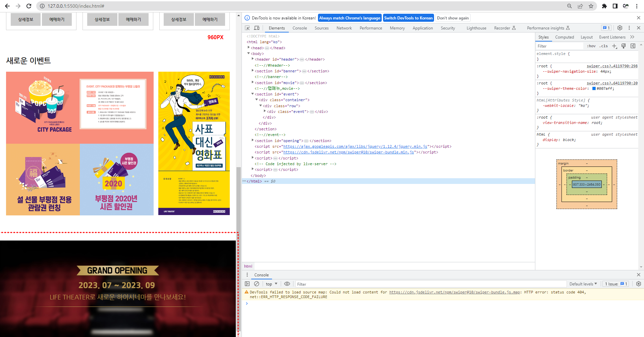This screenshot has width=644, height=337.
Task: Expand section#banner node
Action: 253,71
